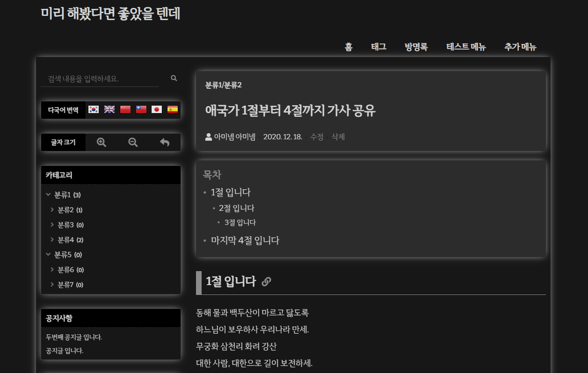Image resolution: width=588 pixels, height=373 pixels.
Task: Click the author user icon
Action: tap(209, 137)
